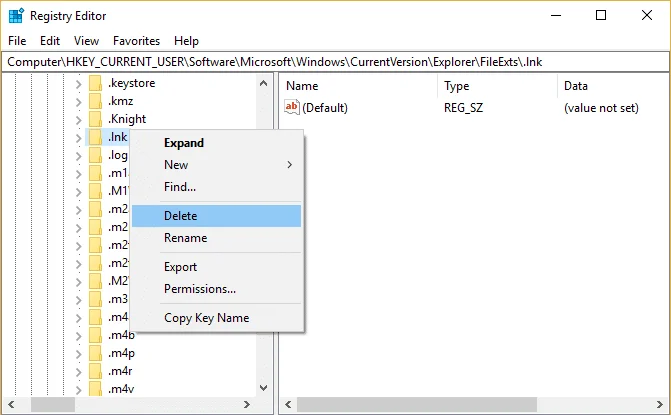Select the (Default) value name

click(325, 108)
